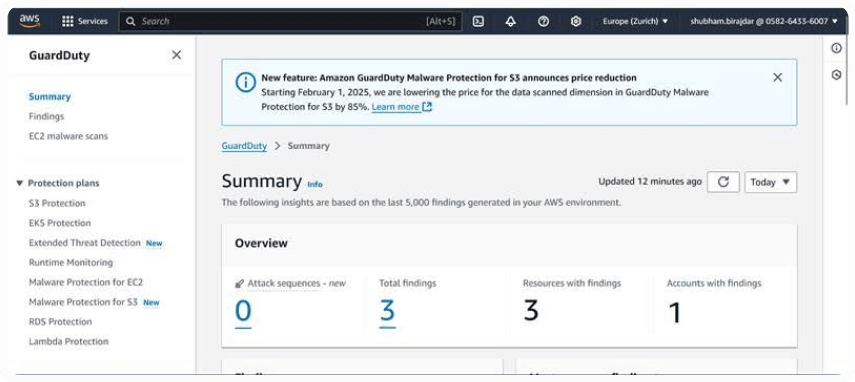Screen dimensions: 855x382
Task: Open the notifications bell icon
Action: click(x=510, y=21)
